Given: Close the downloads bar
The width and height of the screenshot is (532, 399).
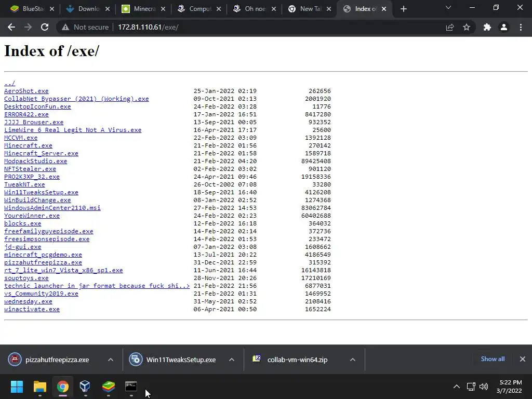Looking at the screenshot, I should [x=523, y=359].
